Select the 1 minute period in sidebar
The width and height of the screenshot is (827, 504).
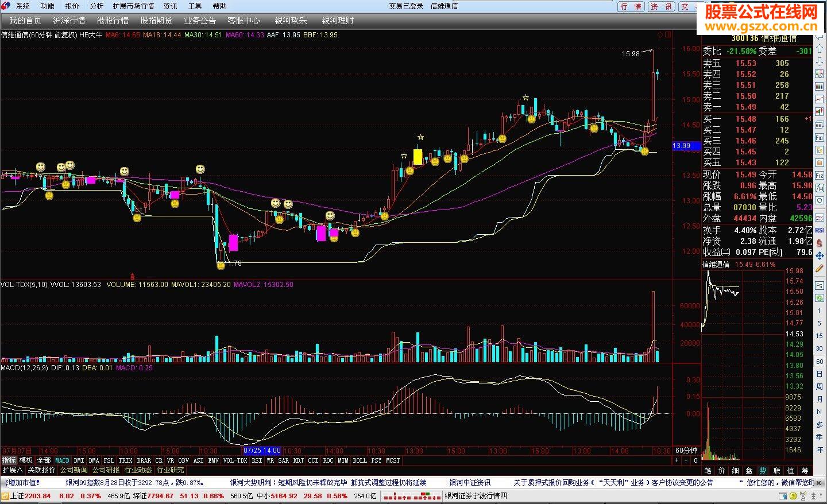coord(820,311)
